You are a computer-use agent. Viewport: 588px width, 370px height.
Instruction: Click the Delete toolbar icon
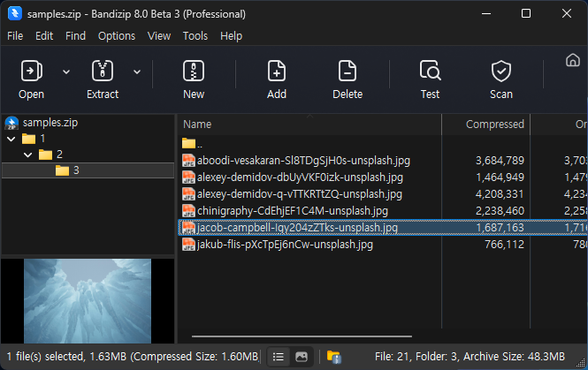[347, 72]
